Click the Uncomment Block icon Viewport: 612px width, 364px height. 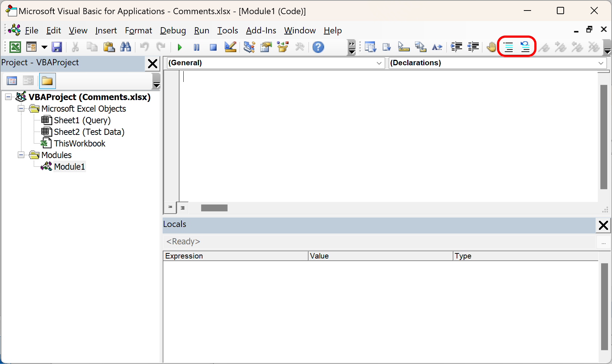click(525, 47)
